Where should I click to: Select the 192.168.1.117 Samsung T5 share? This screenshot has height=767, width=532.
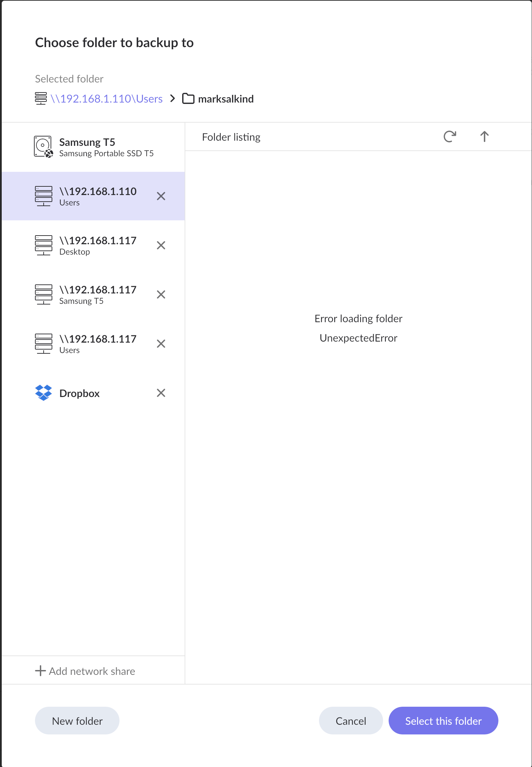pyautogui.click(x=93, y=295)
